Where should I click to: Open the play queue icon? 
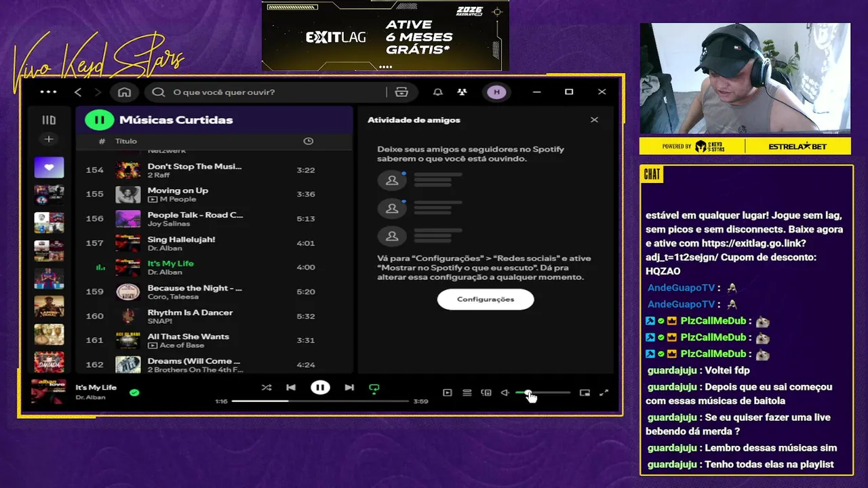[467, 392]
